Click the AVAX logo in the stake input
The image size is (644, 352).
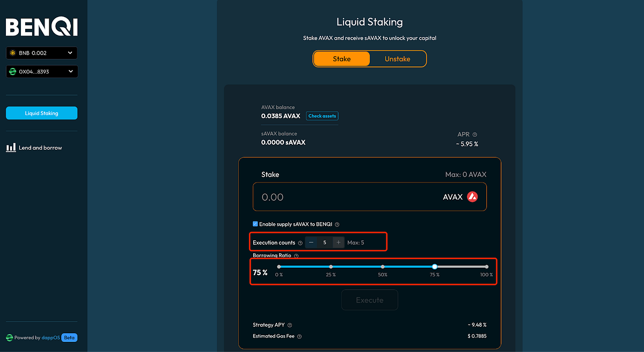point(472,196)
